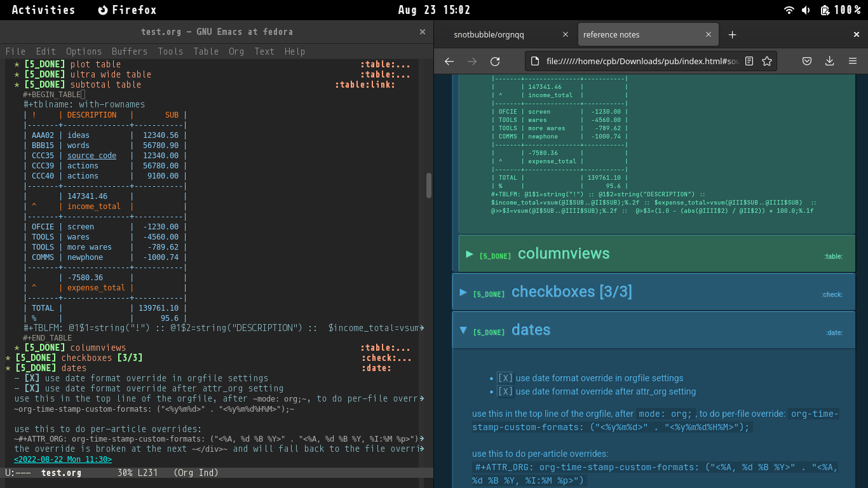This screenshot has height=488, width=868.
Task: Open Firefox app menu in top bar
Action: pyautogui.click(x=127, y=10)
